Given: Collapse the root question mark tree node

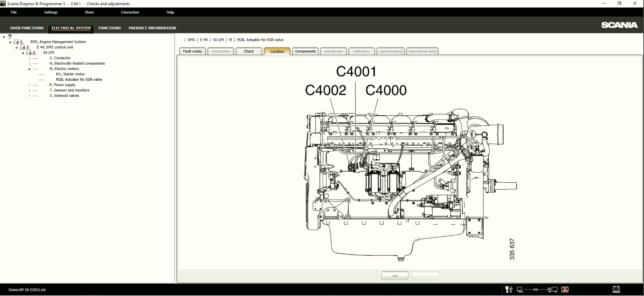Looking at the screenshot, I should (x=4, y=37).
